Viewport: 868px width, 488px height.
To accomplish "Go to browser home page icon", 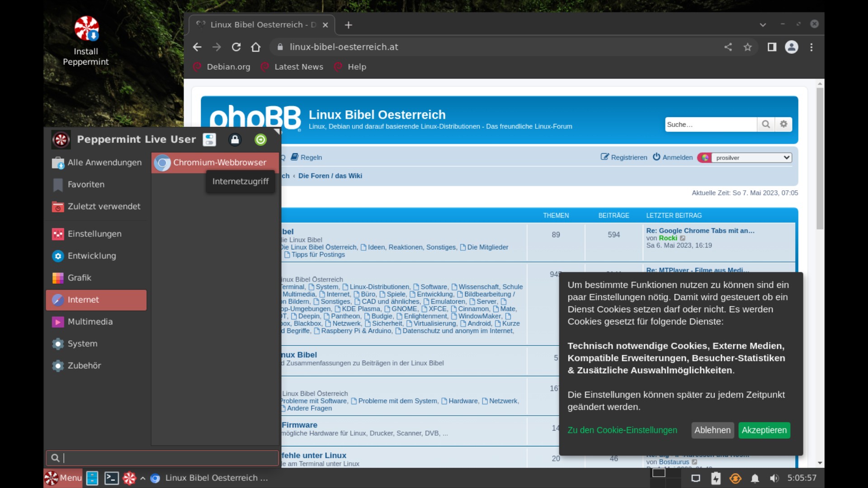I will 256,47.
